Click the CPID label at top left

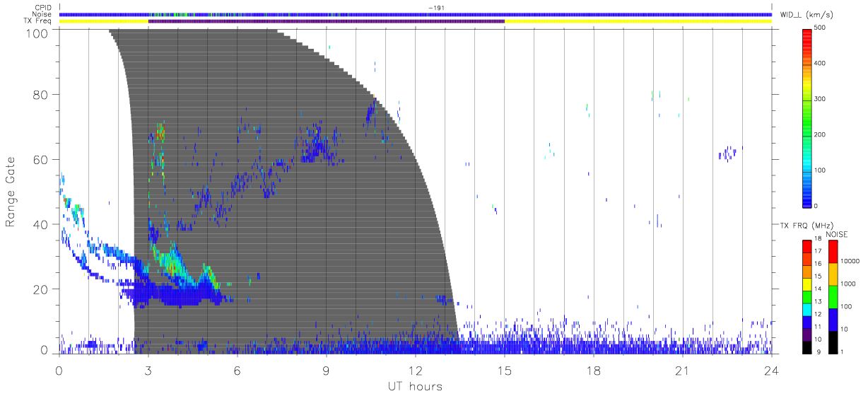click(x=43, y=8)
